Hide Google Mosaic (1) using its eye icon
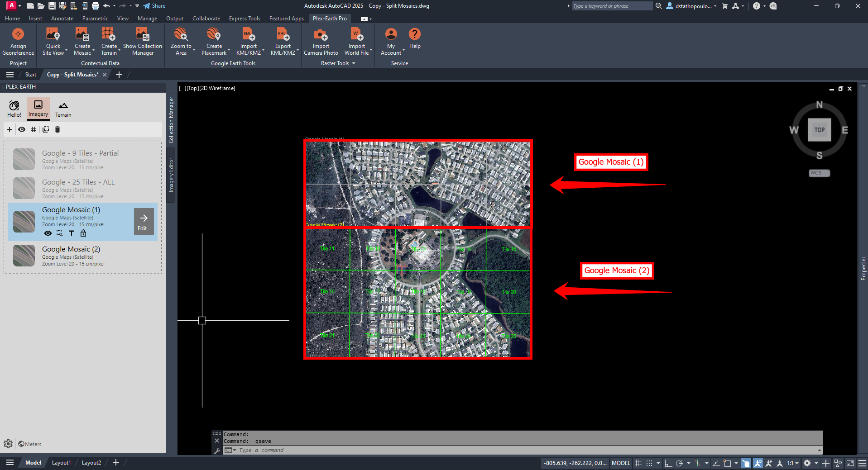The height and width of the screenshot is (470, 868). click(48, 233)
